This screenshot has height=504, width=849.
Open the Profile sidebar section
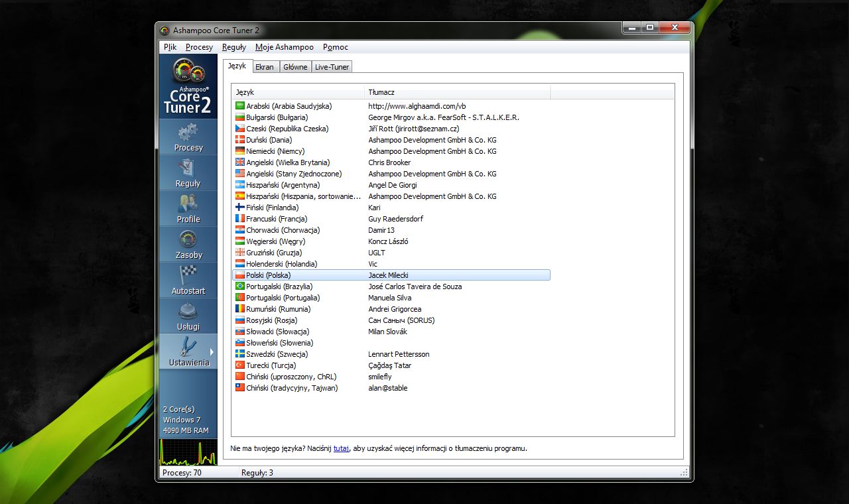[x=188, y=209]
